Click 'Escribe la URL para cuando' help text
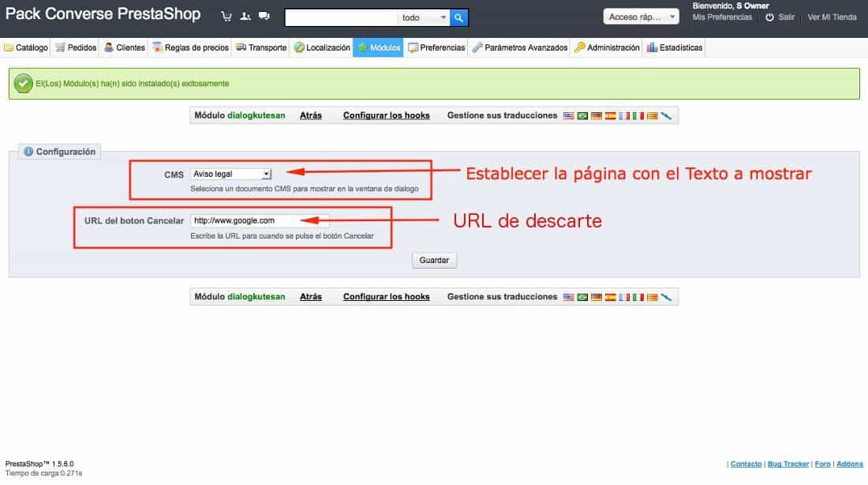This screenshot has height=485, width=868. [282, 236]
